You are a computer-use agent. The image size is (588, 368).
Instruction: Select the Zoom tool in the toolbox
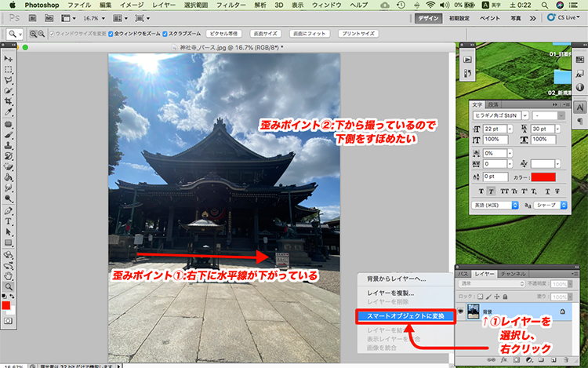9,287
